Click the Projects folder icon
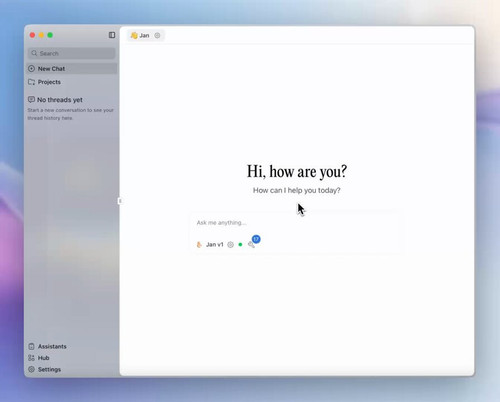The image size is (500, 402). click(32, 82)
